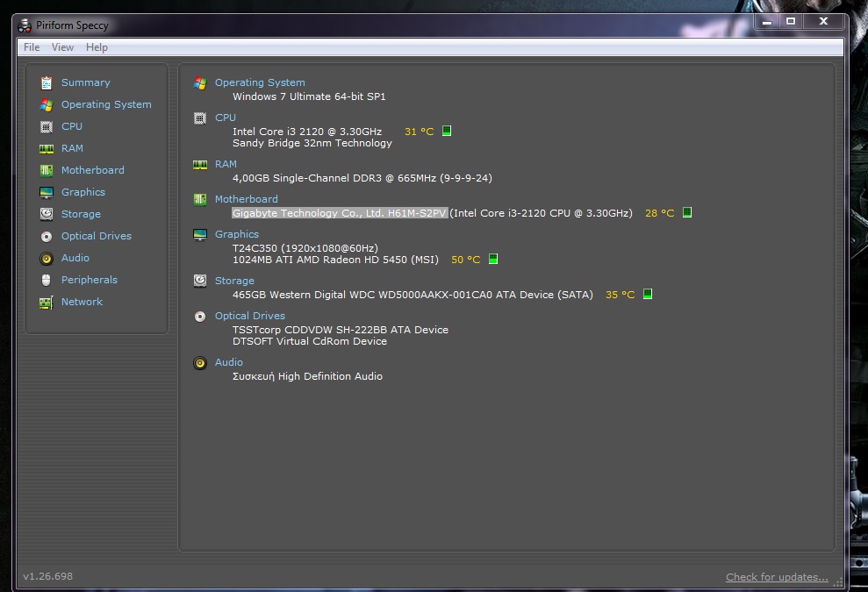
Task: Click the Windows 7 Ultimate 64-bit SP1 text
Action: [x=309, y=96]
